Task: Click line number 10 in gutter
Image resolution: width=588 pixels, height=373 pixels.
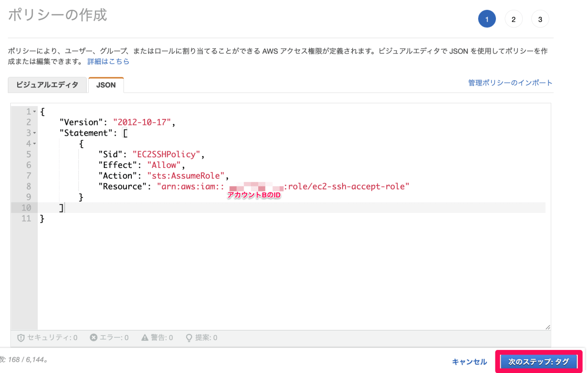Action: (25, 208)
